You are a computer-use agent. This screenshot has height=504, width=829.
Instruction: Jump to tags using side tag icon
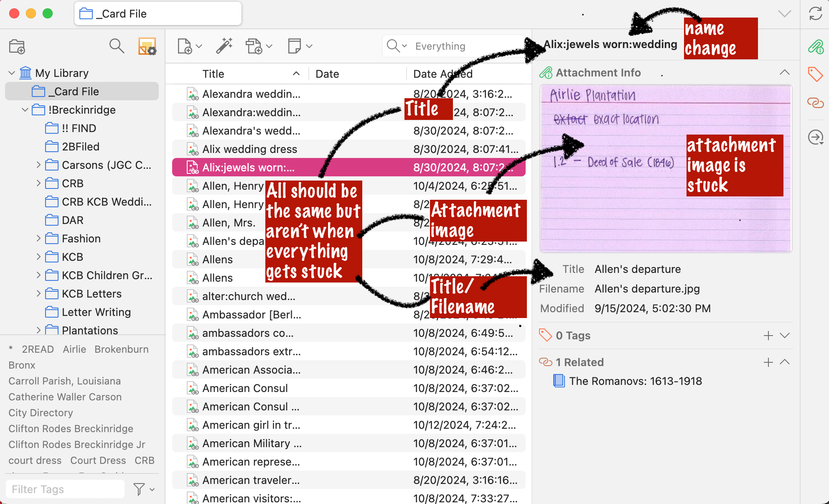pyautogui.click(x=815, y=75)
